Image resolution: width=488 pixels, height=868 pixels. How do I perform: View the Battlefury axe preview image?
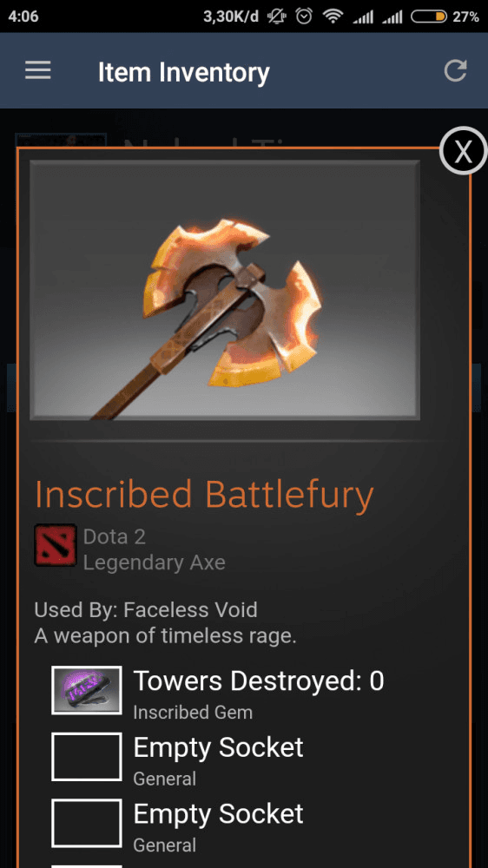pos(224,290)
